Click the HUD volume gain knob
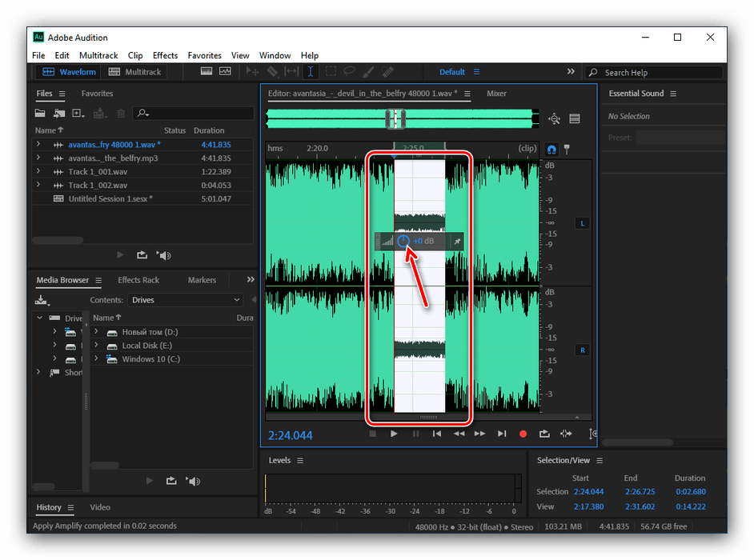Viewport: 754px width, 560px height. coord(403,241)
